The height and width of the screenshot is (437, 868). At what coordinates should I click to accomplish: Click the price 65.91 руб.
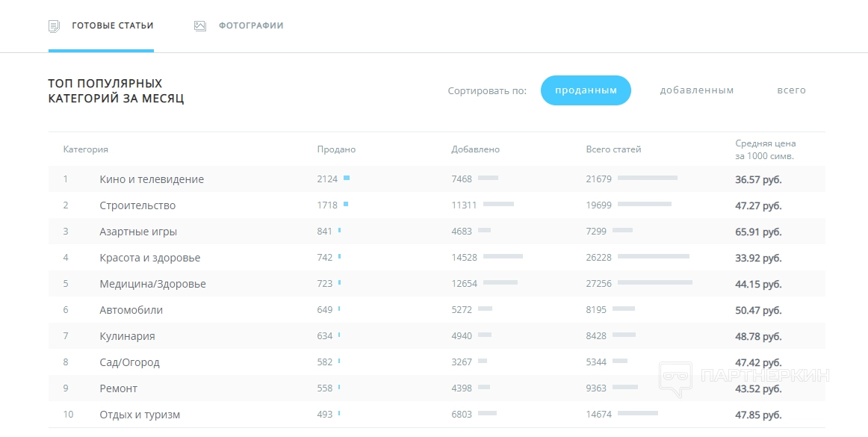pyautogui.click(x=758, y=232)
